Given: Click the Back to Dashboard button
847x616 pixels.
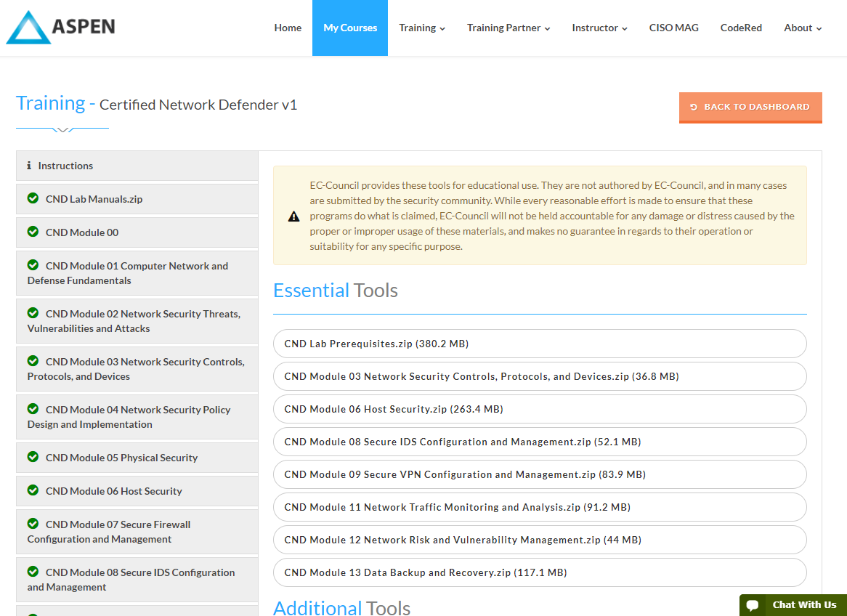Looking at the screenshot, I should point(750,107).
